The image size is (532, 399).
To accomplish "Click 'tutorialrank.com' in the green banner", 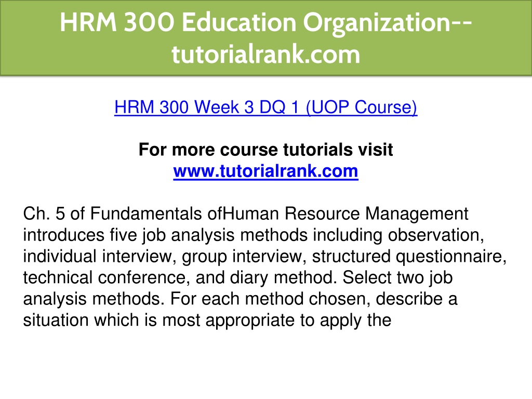I will pos(265,54).
